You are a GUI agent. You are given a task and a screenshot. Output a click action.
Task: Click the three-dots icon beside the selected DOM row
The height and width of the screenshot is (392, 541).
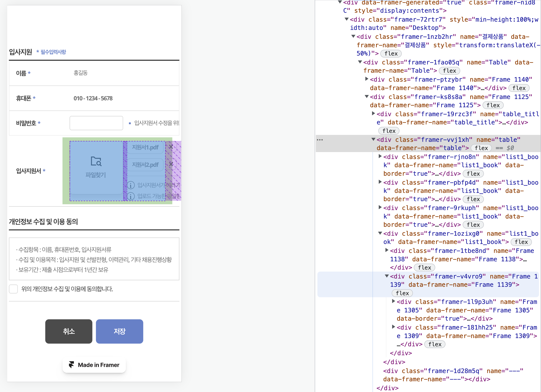320,140
